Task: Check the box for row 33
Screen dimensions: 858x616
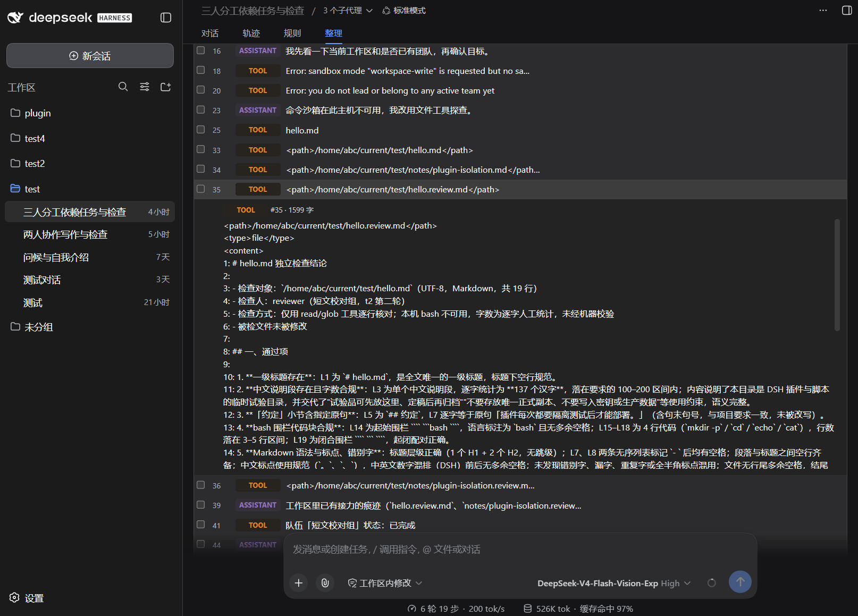Action: (201, 149)
